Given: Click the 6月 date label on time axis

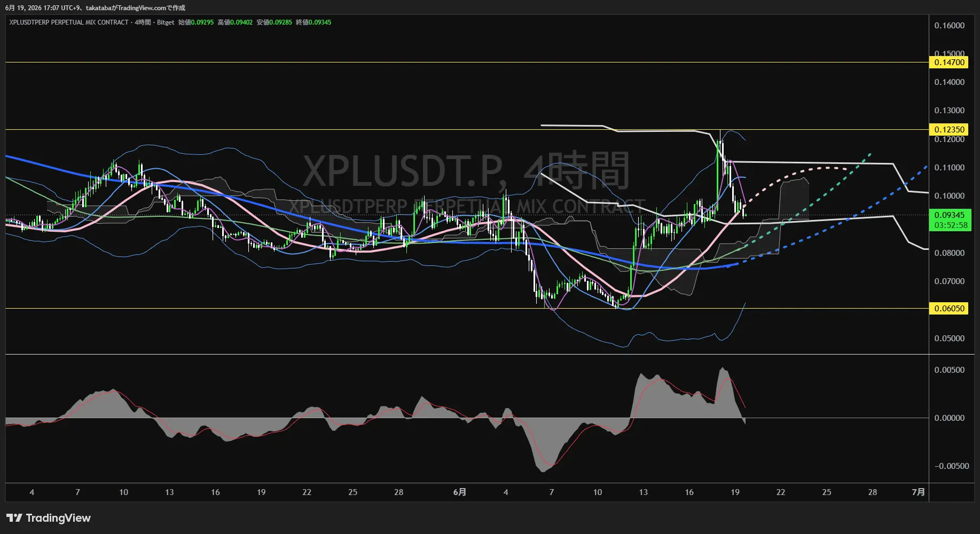Looking at the screenshot, I should pos(459,492).
